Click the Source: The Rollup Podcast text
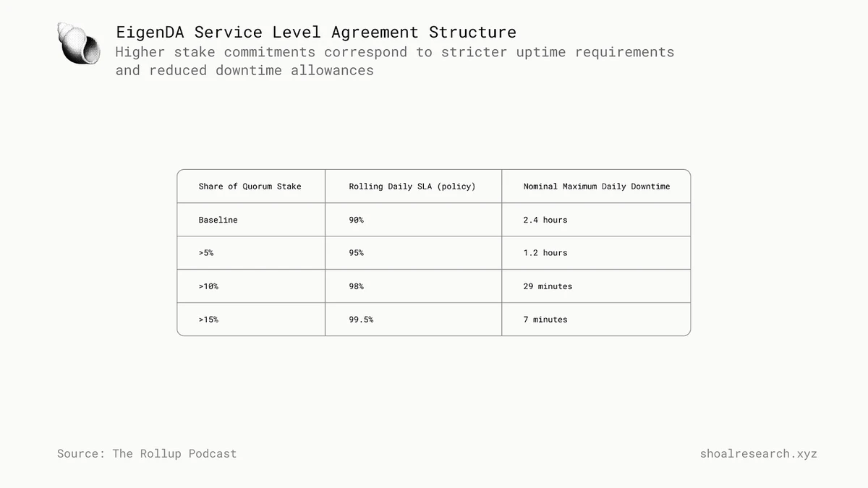 click(147, 454)
